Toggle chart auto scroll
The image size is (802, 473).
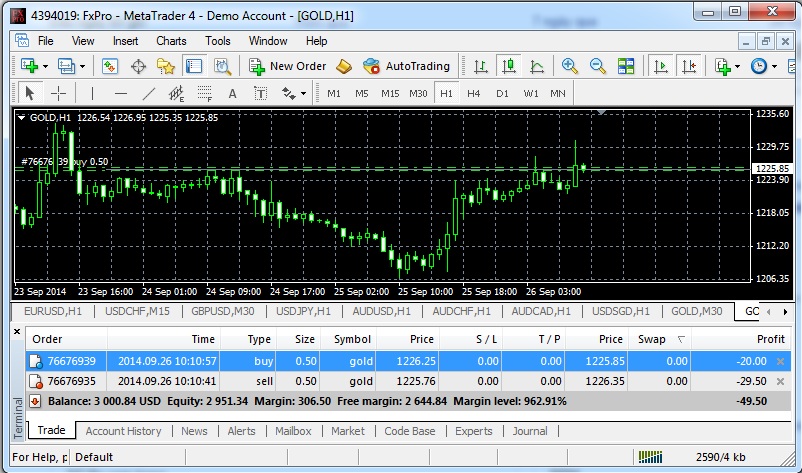tap(660, 66)
